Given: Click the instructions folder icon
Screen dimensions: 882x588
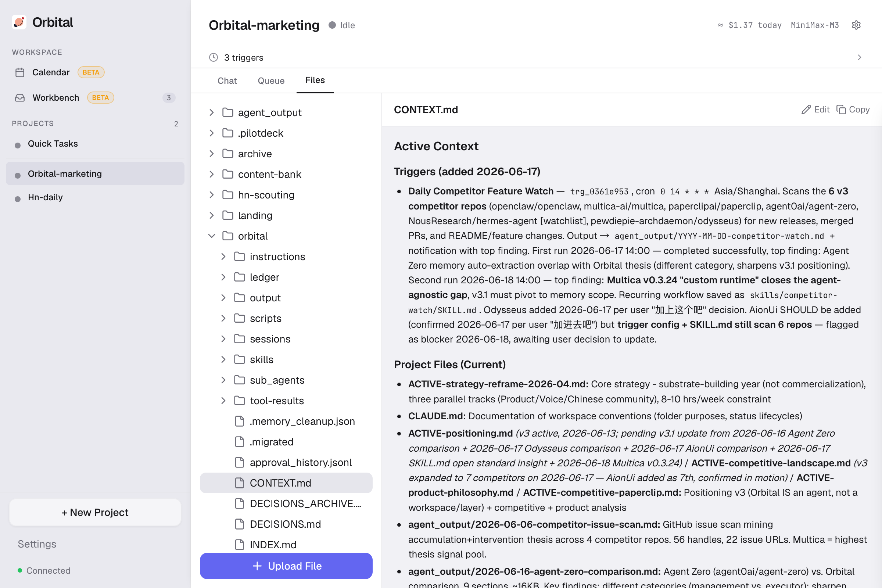Looking at the screenshot, I should pyautogui.click(x=240, y=257).
